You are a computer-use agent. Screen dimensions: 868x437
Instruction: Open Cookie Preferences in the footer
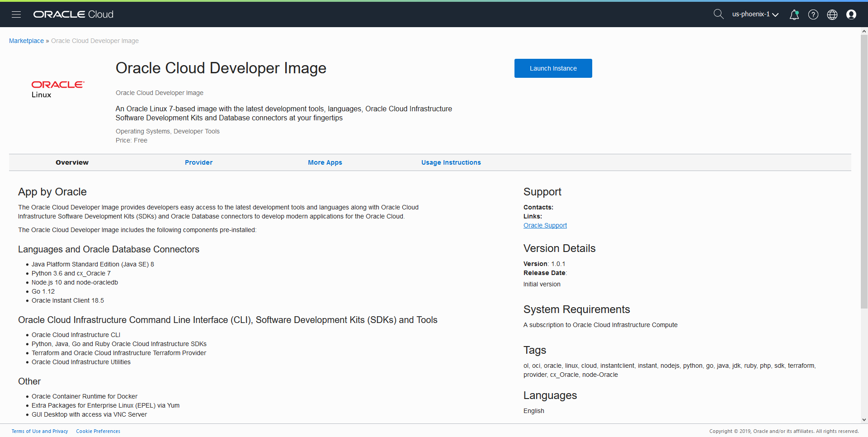(x=98, y=431)
